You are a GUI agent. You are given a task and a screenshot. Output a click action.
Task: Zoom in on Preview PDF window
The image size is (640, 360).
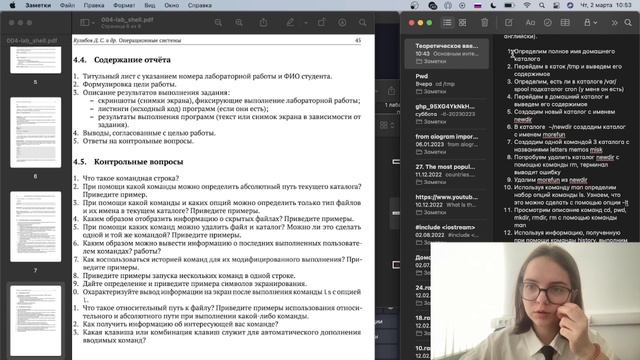(239, 23)
